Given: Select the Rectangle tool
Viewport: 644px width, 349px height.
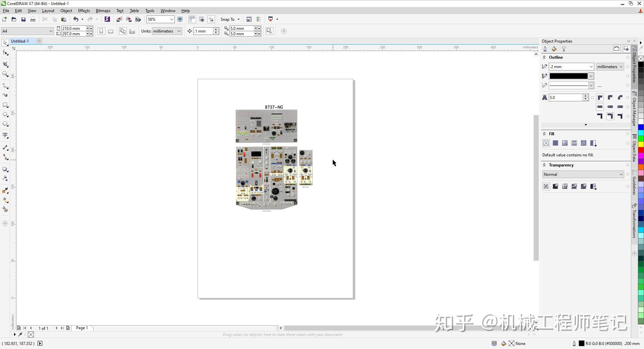Looking at the screenshot, I should point(5,105).
